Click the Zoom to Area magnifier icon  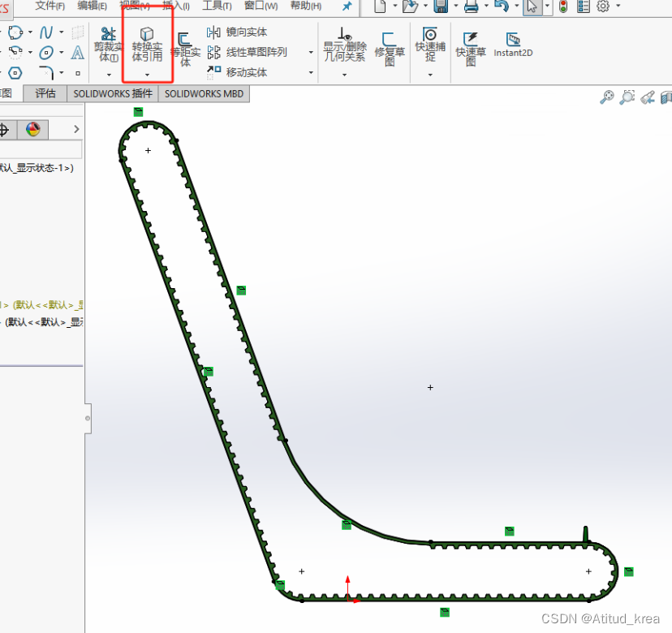[x=627, y=97]
